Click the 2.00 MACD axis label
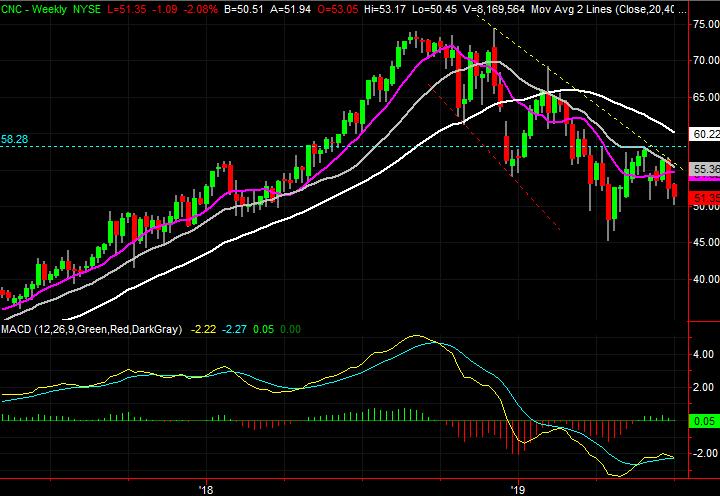 pyautogui.click(x=703, y=388)
